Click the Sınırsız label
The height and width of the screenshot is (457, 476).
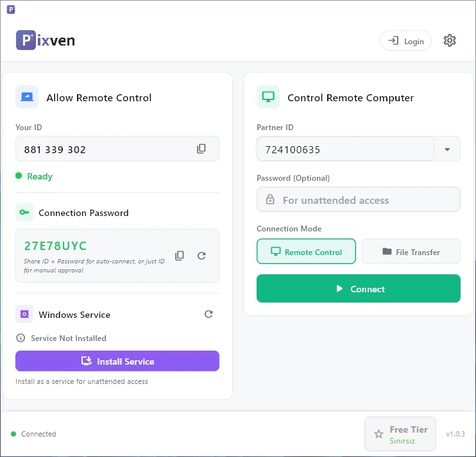click(x=402, y=441)
